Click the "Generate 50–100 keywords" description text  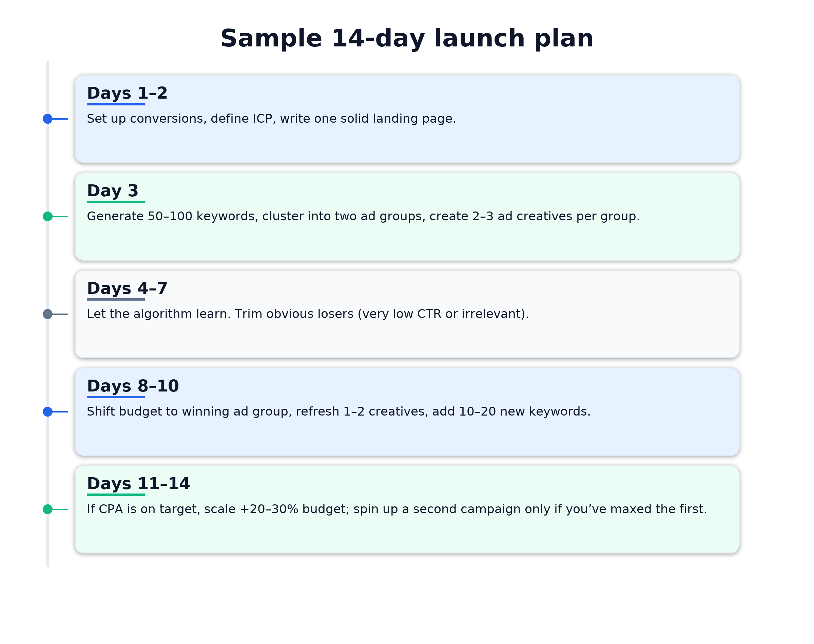coord(363,217)
